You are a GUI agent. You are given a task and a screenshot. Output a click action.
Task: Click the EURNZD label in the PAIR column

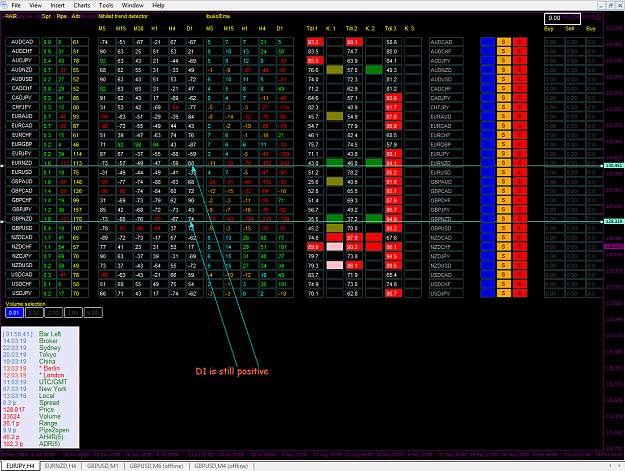point(22,163)
